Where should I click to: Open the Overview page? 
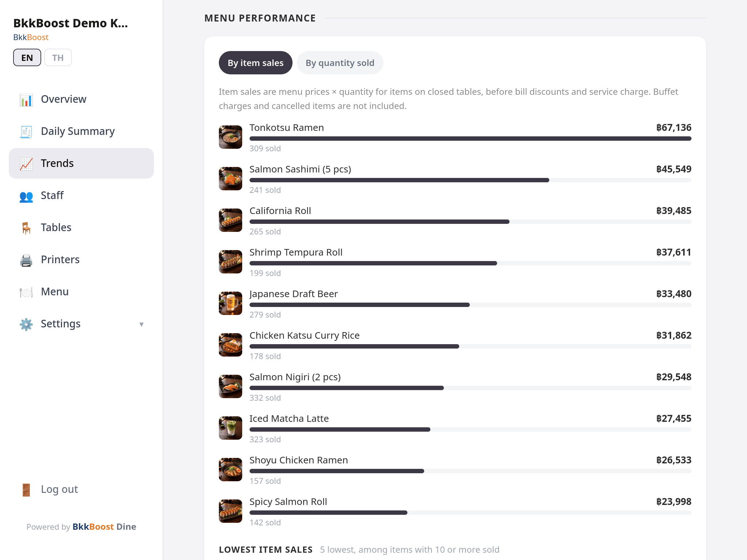tap(81, 99)
